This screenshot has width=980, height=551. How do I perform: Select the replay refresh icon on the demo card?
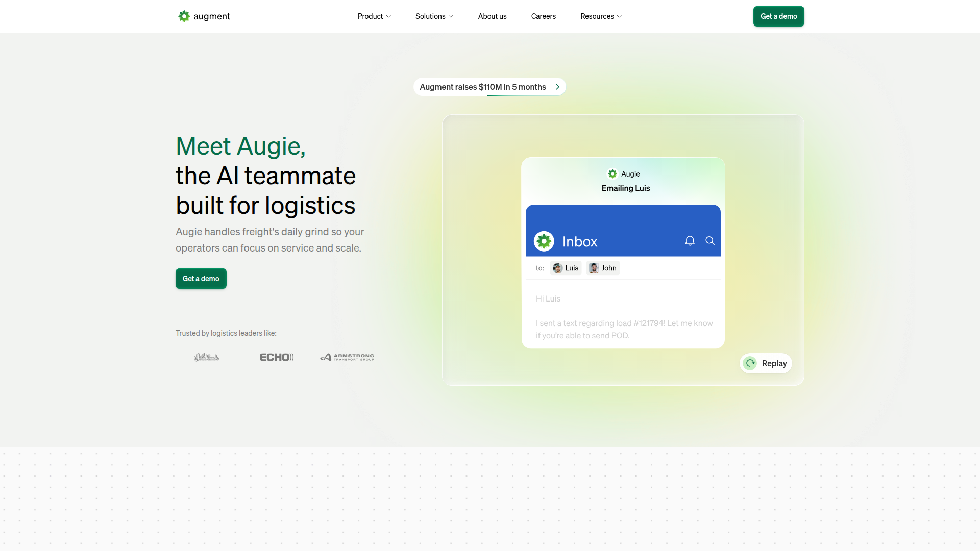(750, 363)
